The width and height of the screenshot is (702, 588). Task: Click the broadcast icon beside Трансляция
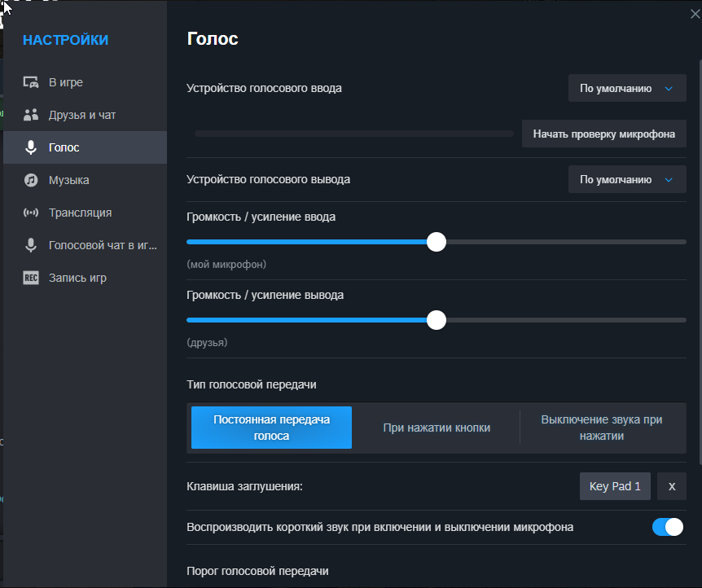click(x=31, y=213)
